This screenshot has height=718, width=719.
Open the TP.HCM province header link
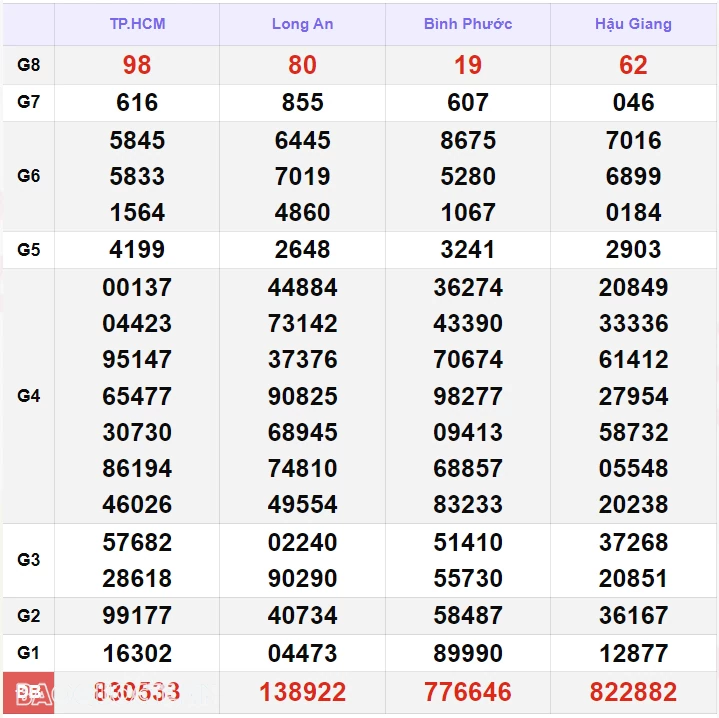[137, 24]
